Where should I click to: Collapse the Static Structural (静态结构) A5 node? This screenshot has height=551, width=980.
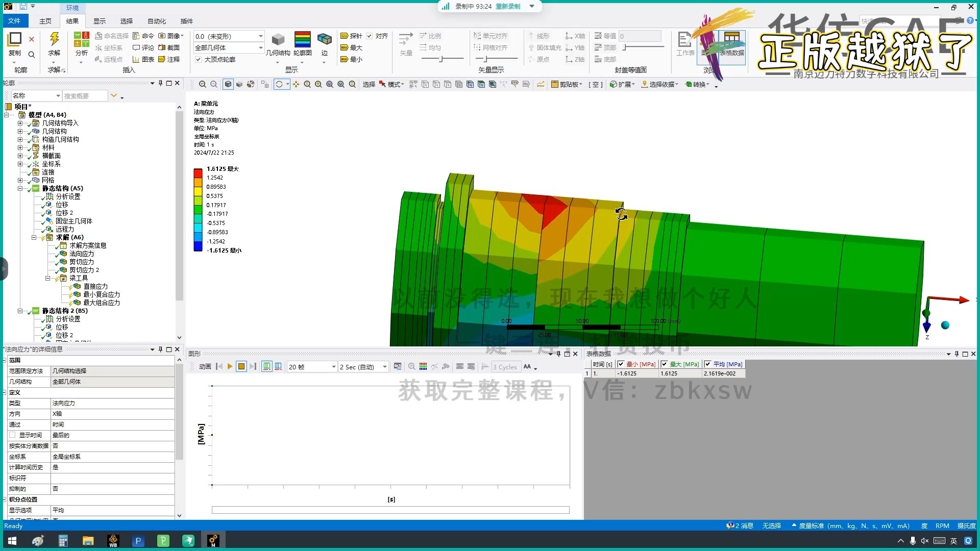pos(20,188)
